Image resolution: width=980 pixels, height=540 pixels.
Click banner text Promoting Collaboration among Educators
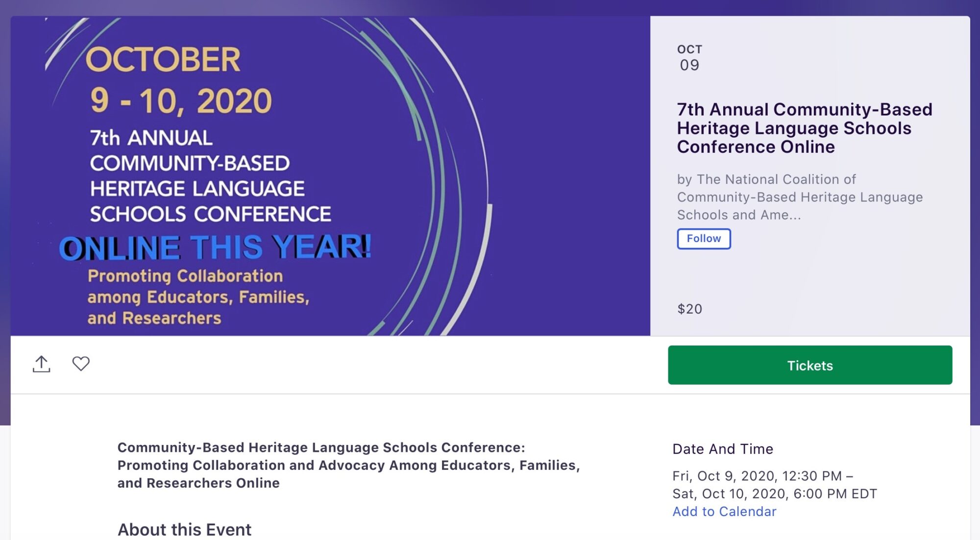pyautogui.click(x=198, y=297)
